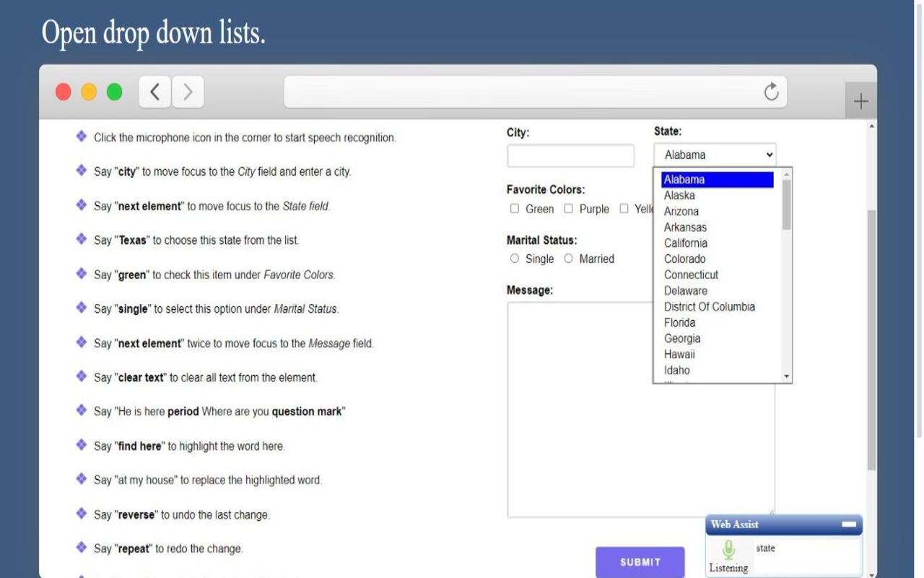The image size is (924, 578).
Task: Check the Purple favorite color checkbox
Action: 569,208
